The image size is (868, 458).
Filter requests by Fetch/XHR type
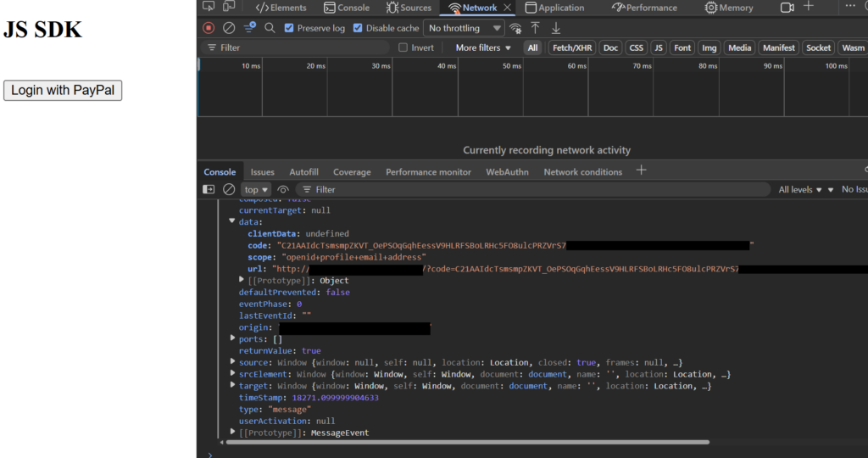click(x=572, y=47)
